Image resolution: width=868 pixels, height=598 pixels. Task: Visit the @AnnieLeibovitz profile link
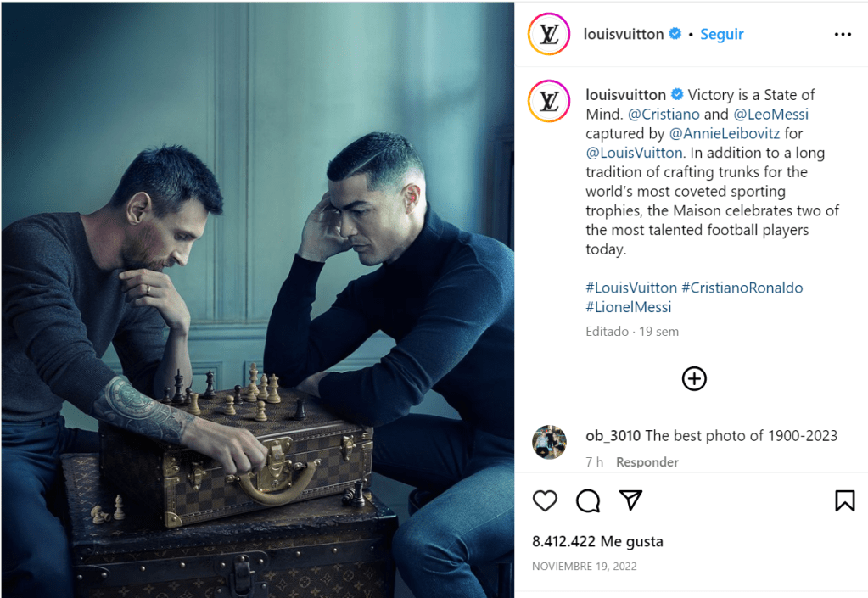click(x=724, y=133)
